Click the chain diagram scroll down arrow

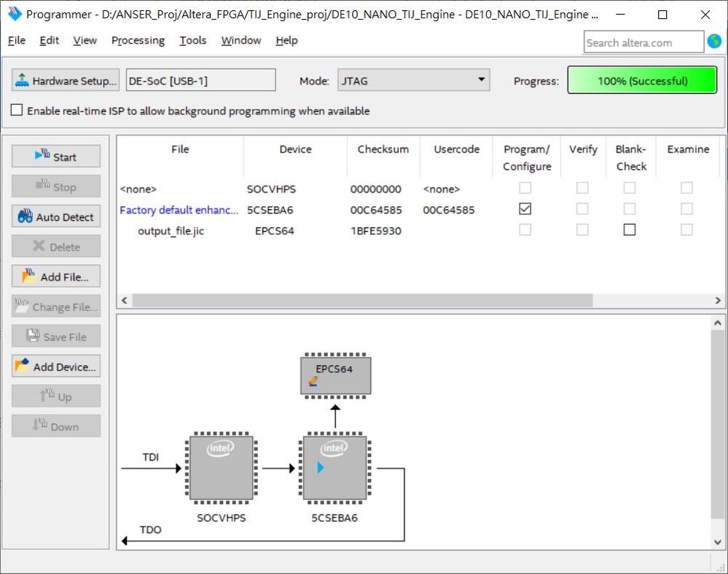717,541
